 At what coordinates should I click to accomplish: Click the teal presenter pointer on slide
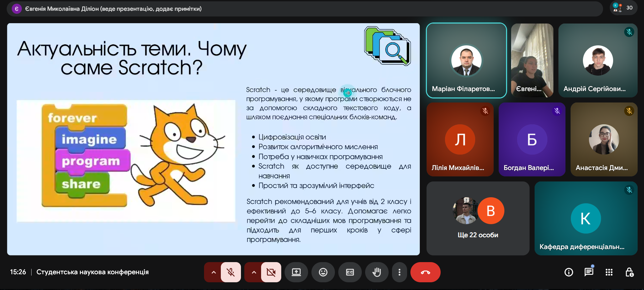click(348, 92)
